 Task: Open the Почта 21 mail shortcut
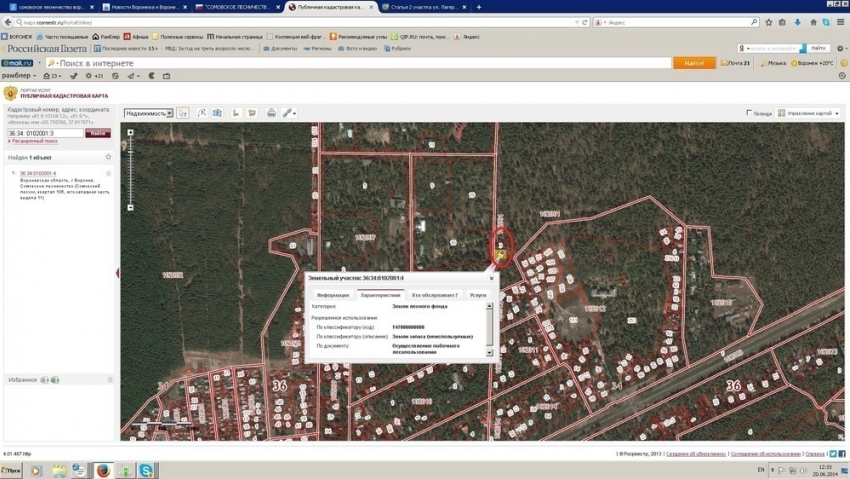tap(735, 63)
